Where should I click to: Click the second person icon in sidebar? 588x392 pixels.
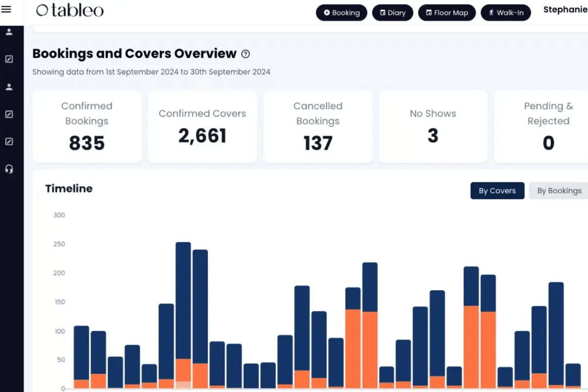coord(9,87)
